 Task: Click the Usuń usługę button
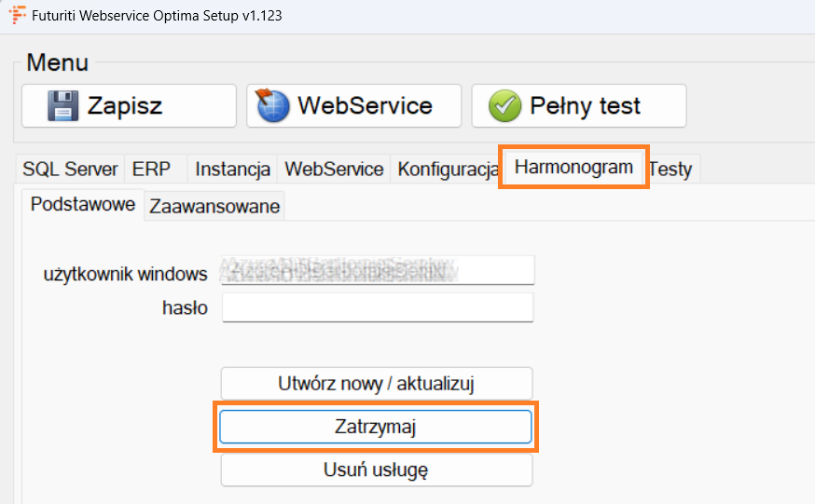(x=376, y=470)
